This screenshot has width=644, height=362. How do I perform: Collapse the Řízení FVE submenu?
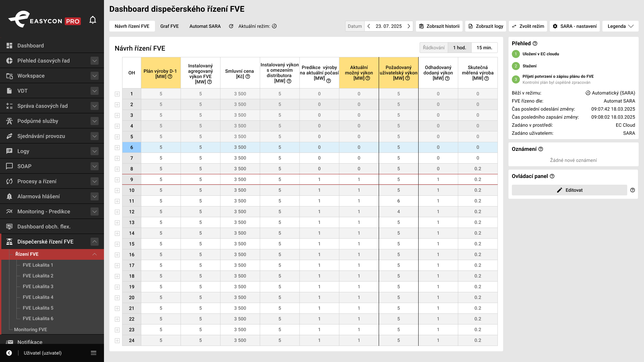[x=95, y=254]
